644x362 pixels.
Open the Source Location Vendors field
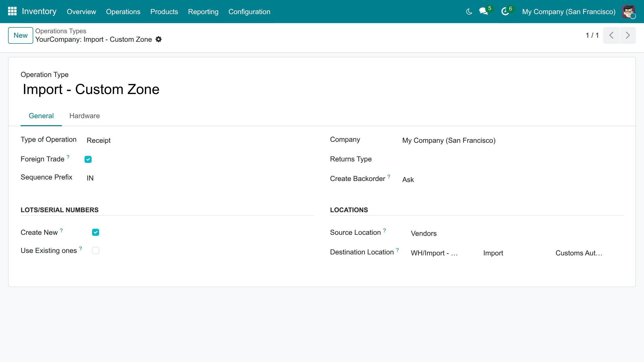[x=516, y=233]
